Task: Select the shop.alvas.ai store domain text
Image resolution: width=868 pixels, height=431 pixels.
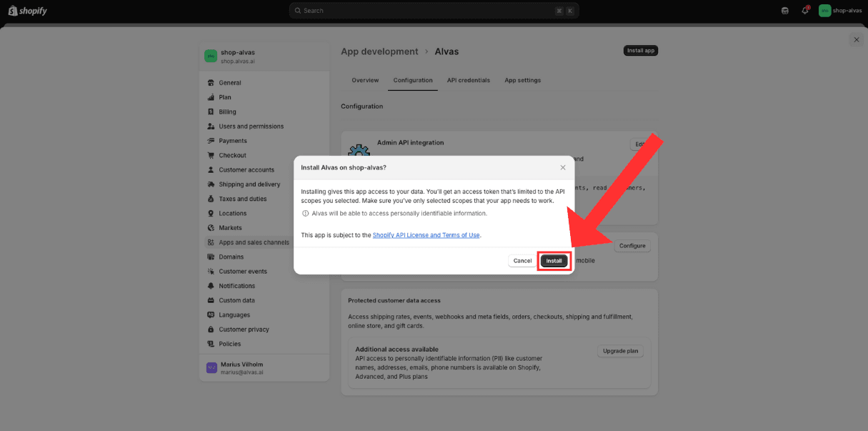Action: 238,61
